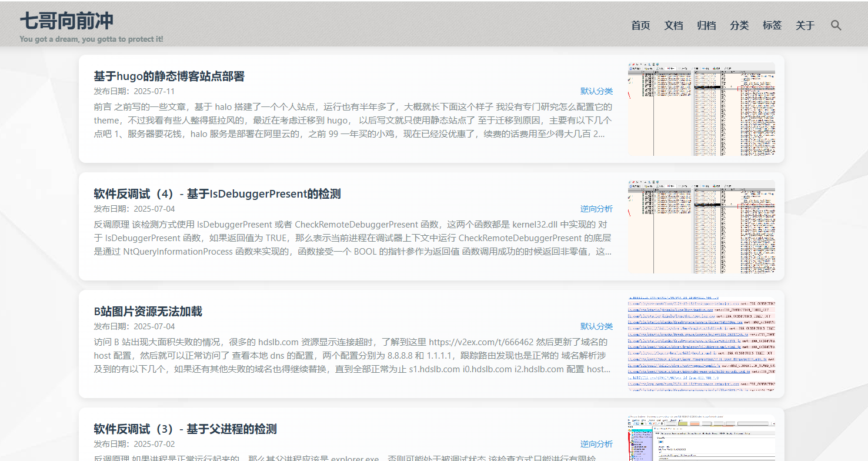868x461 pixels.
Task: Open the 归档 archive page
Action: (x=706, y=25)
